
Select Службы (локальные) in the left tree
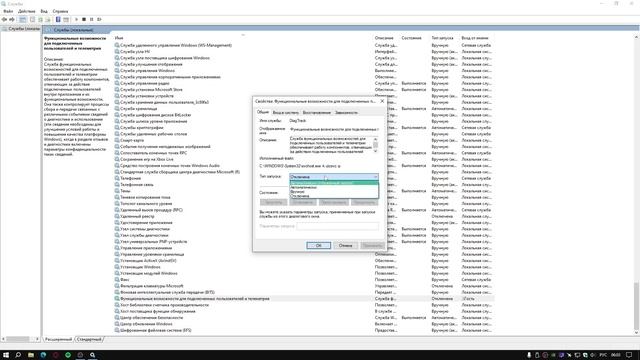pyautogui.click(x=21, y=29)
